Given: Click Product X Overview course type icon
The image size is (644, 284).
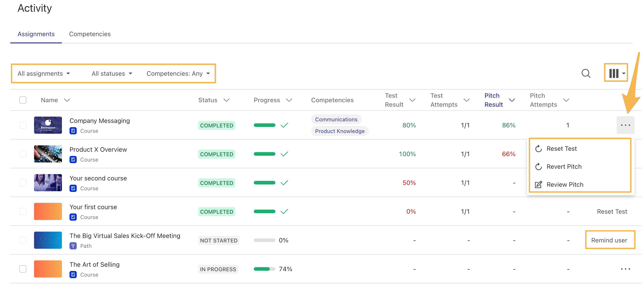Looking at the screenshot, I should pos(73,160).
